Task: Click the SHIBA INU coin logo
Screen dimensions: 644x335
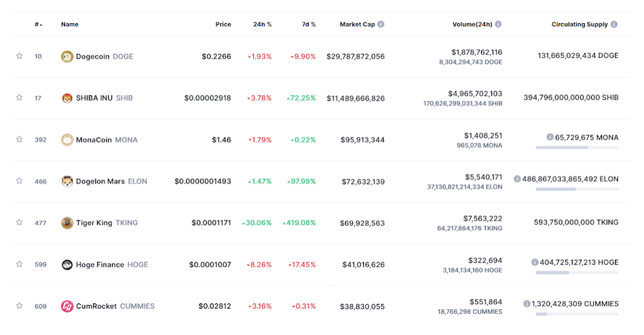Action: coord(67,98)
